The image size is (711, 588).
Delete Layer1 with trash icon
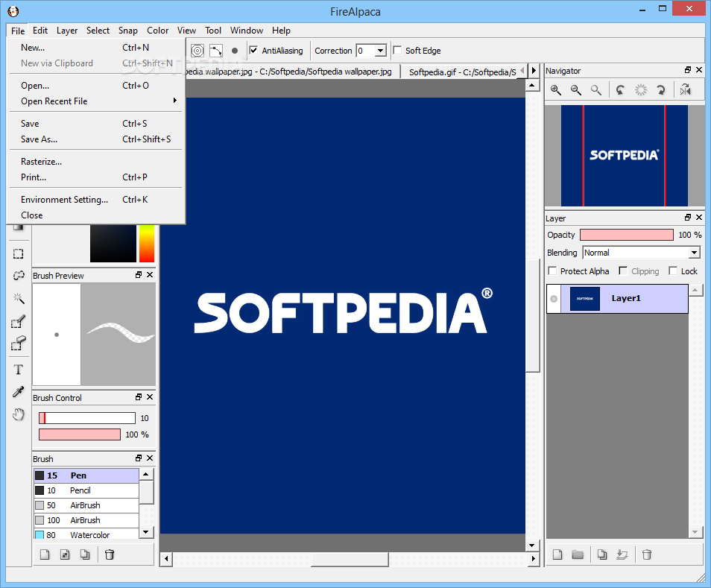coord(647,554)
